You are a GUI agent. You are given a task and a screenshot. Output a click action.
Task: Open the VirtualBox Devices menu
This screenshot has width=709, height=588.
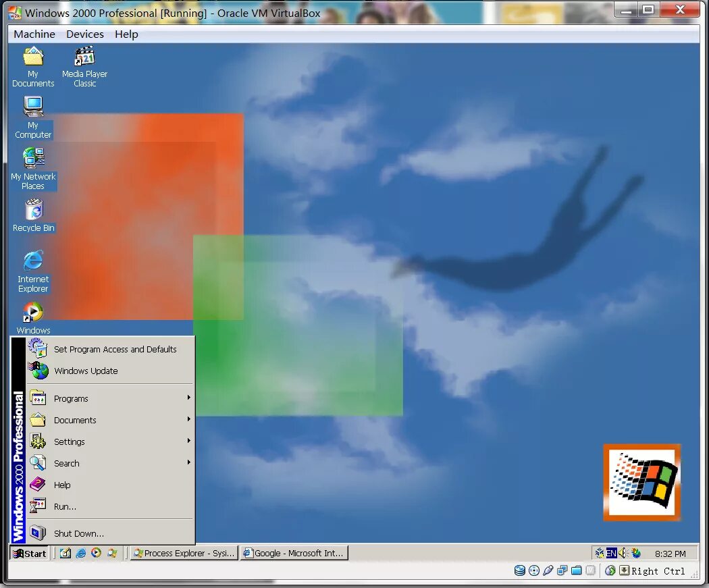pyautogui.click(x=85, y=34)
